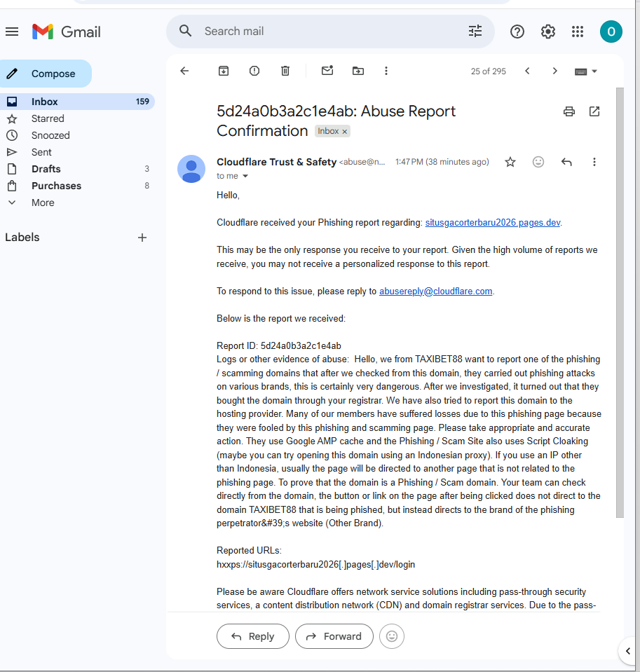Print all with the printer icon
Viewport: 640px width, 672px height.
pyautogui.click(x=568, y=111)
